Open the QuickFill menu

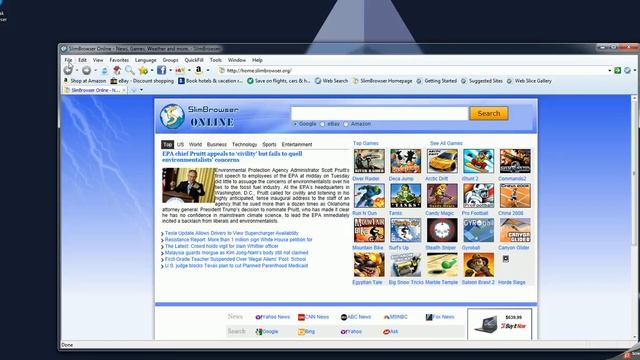coord(194,60)
